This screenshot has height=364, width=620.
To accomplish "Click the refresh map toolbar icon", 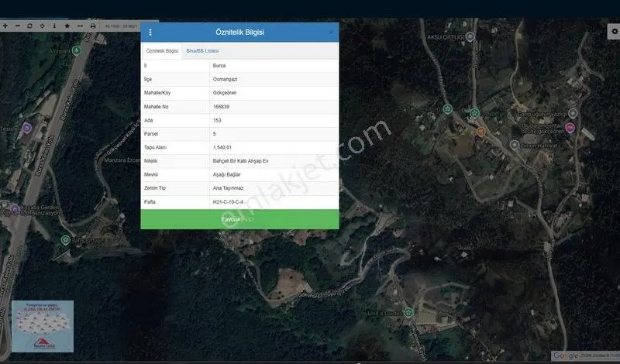I will click(x=29, y=26).
